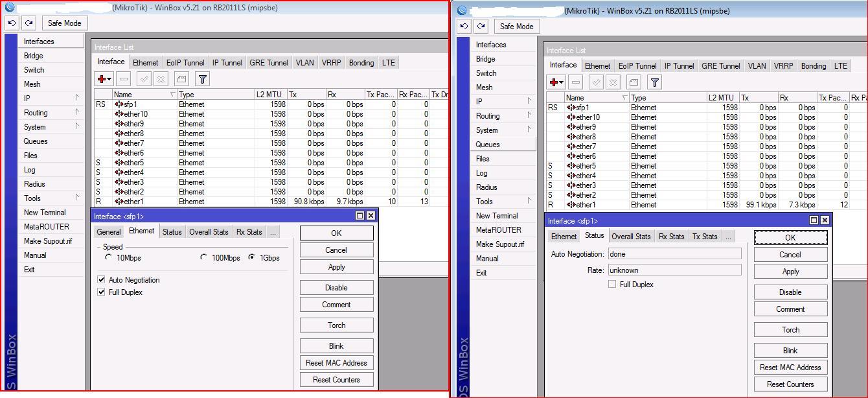Sort by Name column in left Interface List
The height and width of the screenshot is (398, 868).
pyautogui.click(x=144, y=95)
